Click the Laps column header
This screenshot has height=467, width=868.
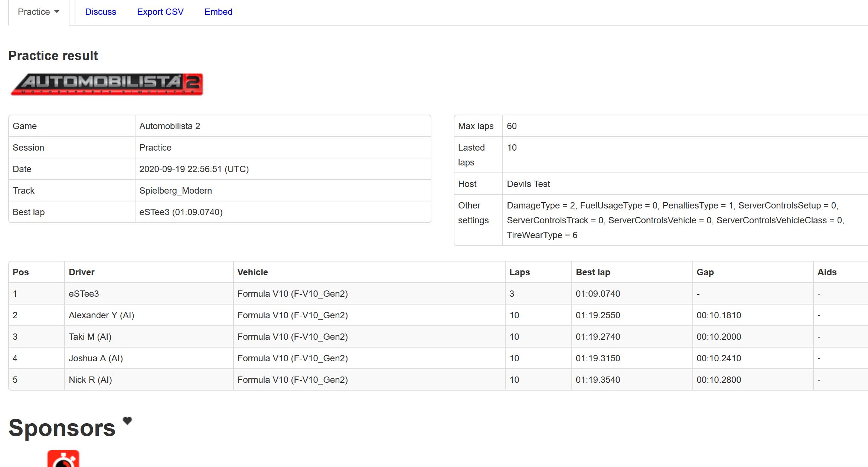(519, 272)
